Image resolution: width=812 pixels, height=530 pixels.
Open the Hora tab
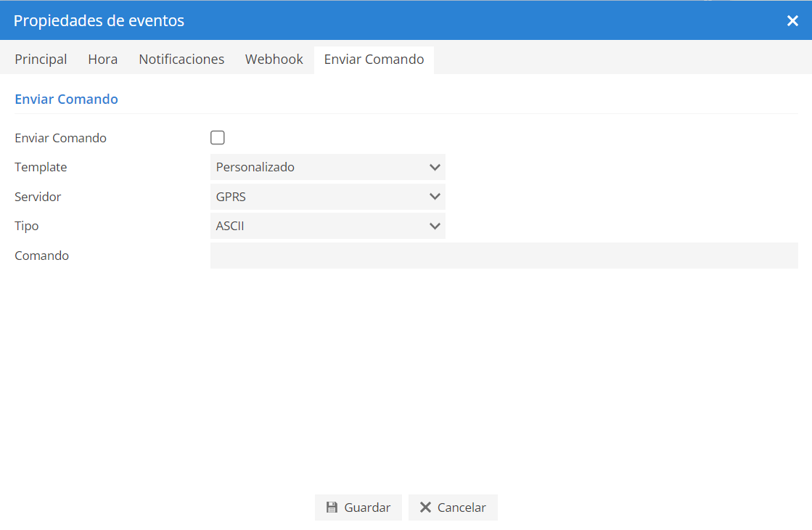point(102,60)
